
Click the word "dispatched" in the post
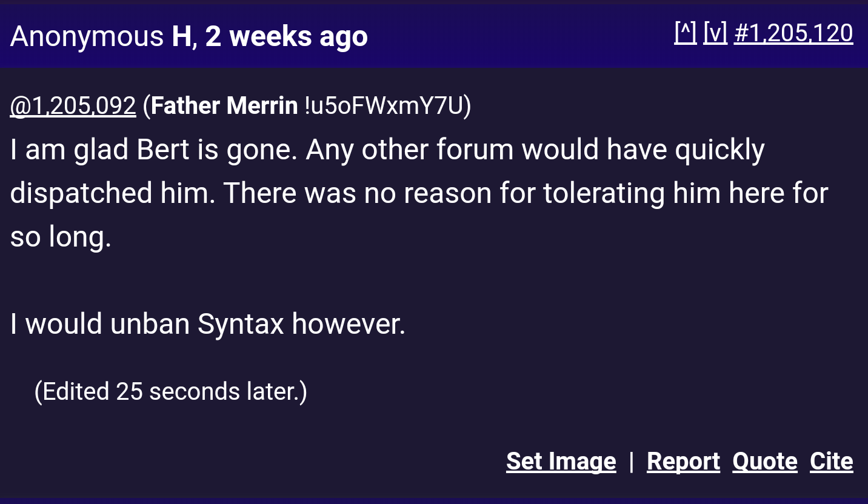[81, 193]
